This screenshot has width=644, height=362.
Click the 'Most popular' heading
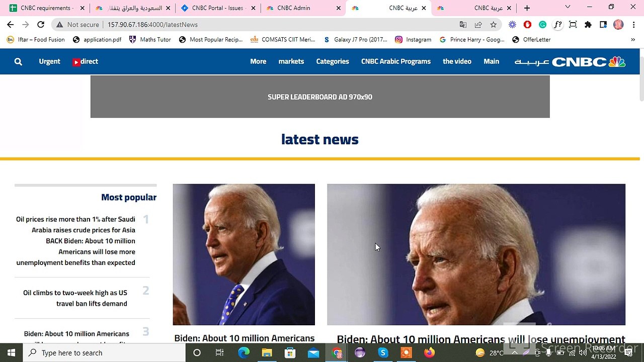tap(129, 197)
